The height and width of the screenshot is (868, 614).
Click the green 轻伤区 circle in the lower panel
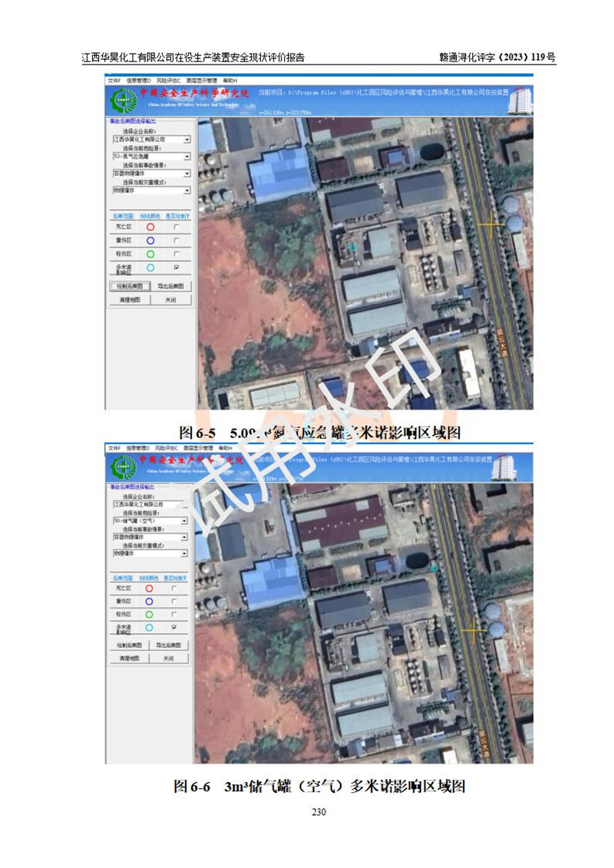point(150,614)
